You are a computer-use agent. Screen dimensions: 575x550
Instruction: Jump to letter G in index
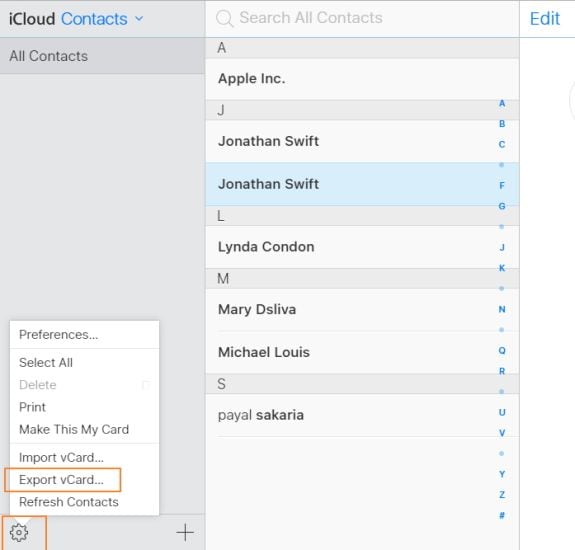tap(502, 206)
